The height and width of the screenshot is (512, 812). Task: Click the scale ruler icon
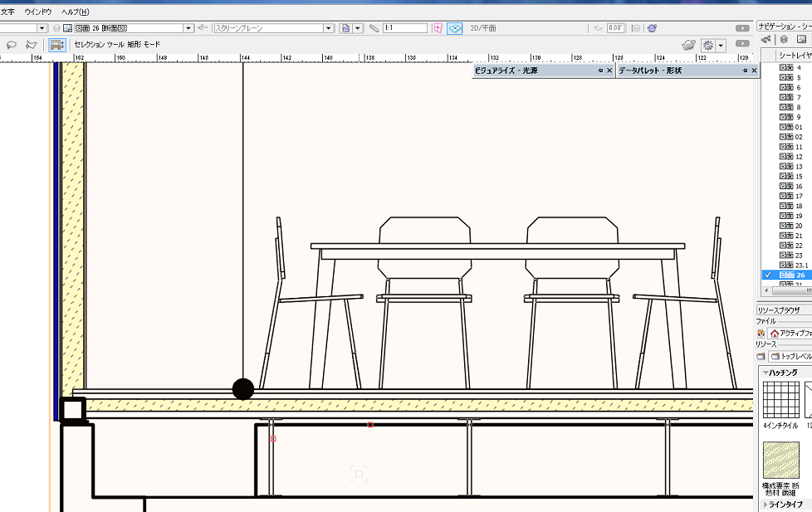click(x=374, y=28)
